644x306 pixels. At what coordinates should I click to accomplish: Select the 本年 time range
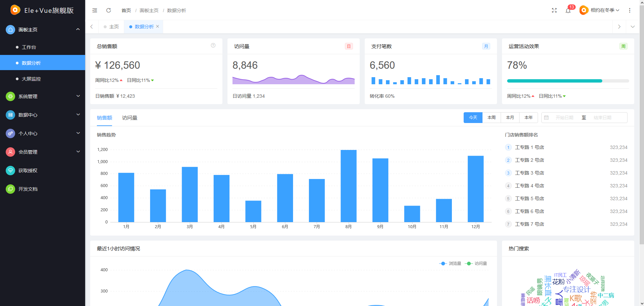coord(529,118)
